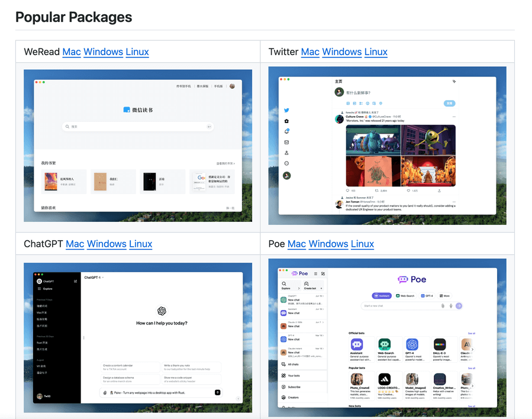
Task: Open the Twitter Windows download link
Action: (341, 51)
